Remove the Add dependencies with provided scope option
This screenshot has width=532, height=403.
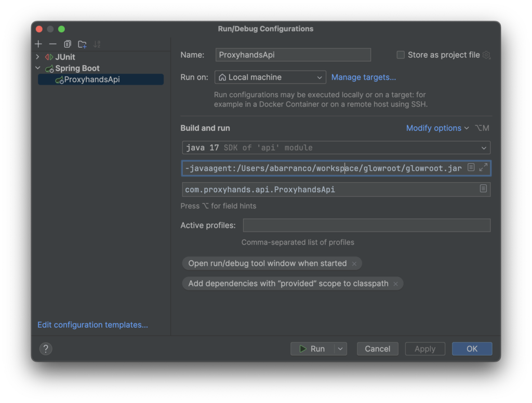click(x=395, y=284)
